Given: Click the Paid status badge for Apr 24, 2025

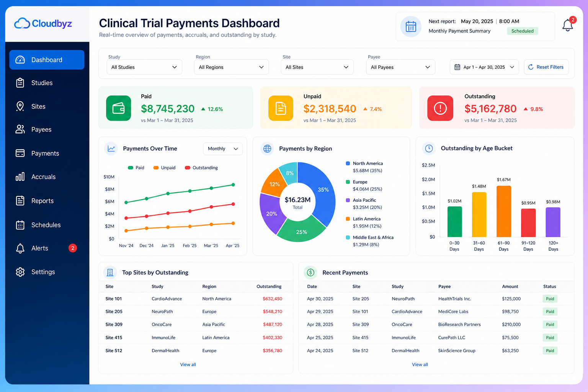Looking at the screenshot, I should click(550, 351).
